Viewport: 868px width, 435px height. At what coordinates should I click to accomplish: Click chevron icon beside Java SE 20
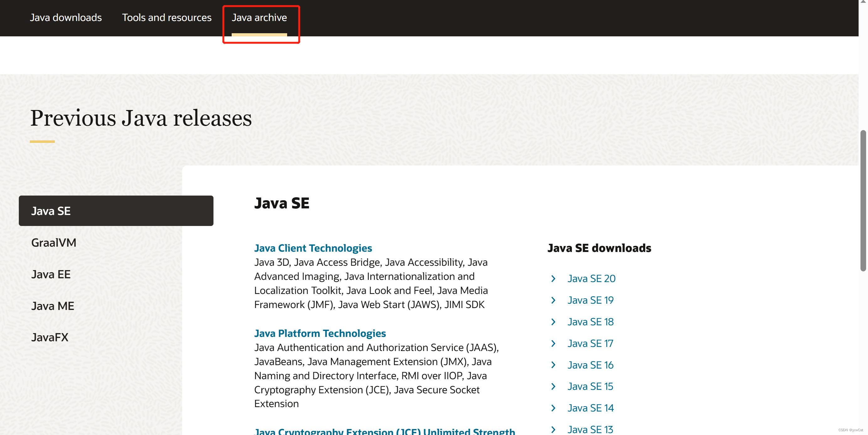pyautogui.click(x=553, y=279)
